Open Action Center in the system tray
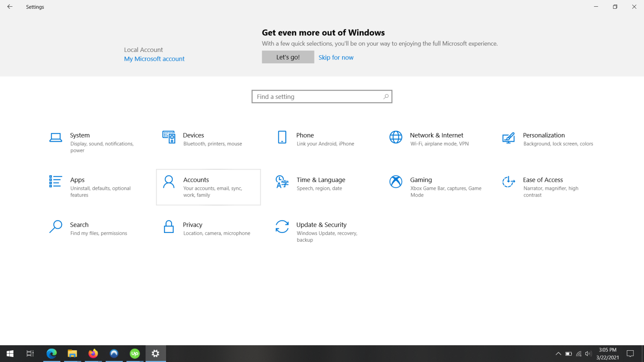The image size is (644, 362). tap(631, 353)
